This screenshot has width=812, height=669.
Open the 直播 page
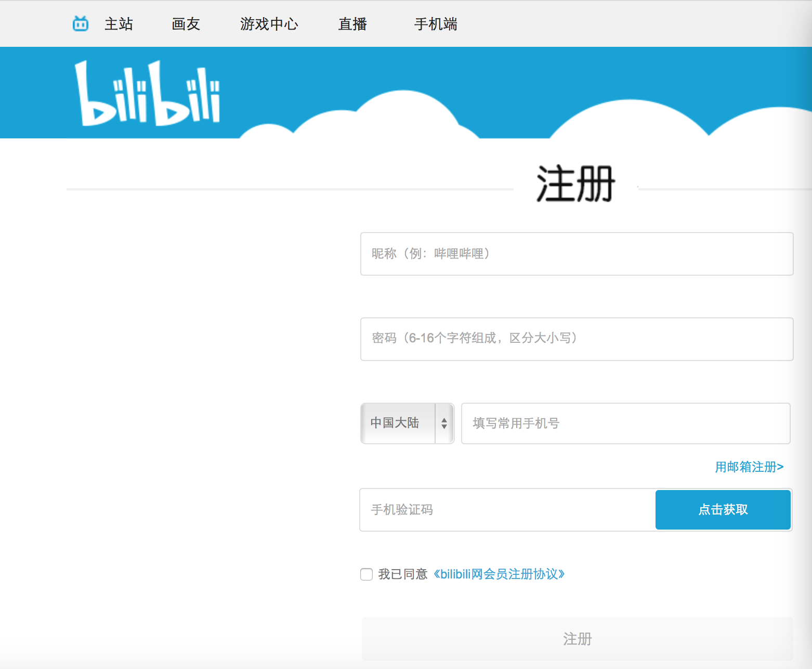(352, 24)
